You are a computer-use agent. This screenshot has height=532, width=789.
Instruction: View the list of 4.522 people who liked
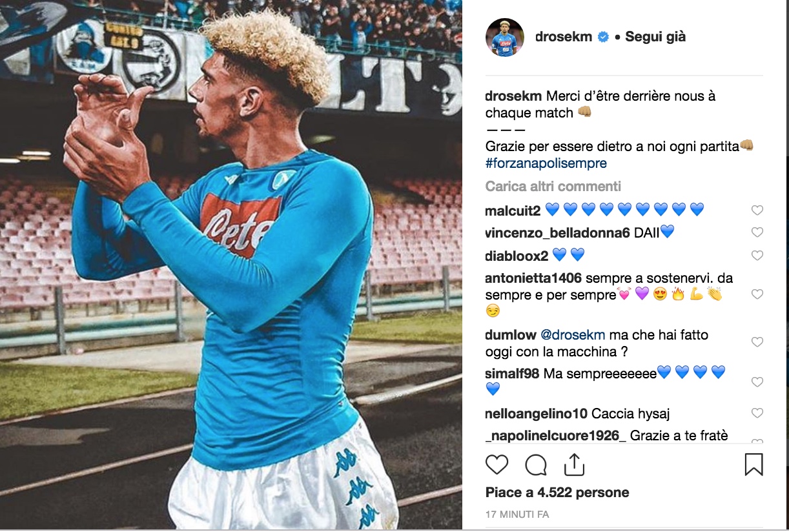coord(557,493)
